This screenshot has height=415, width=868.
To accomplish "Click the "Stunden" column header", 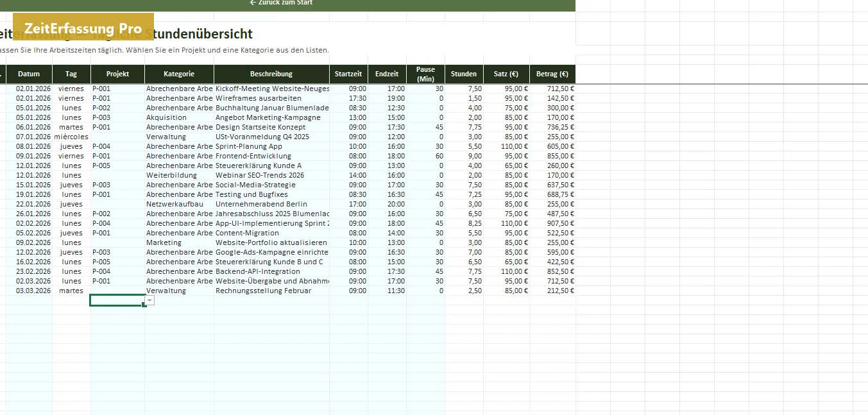I will [x=464, y=74].
